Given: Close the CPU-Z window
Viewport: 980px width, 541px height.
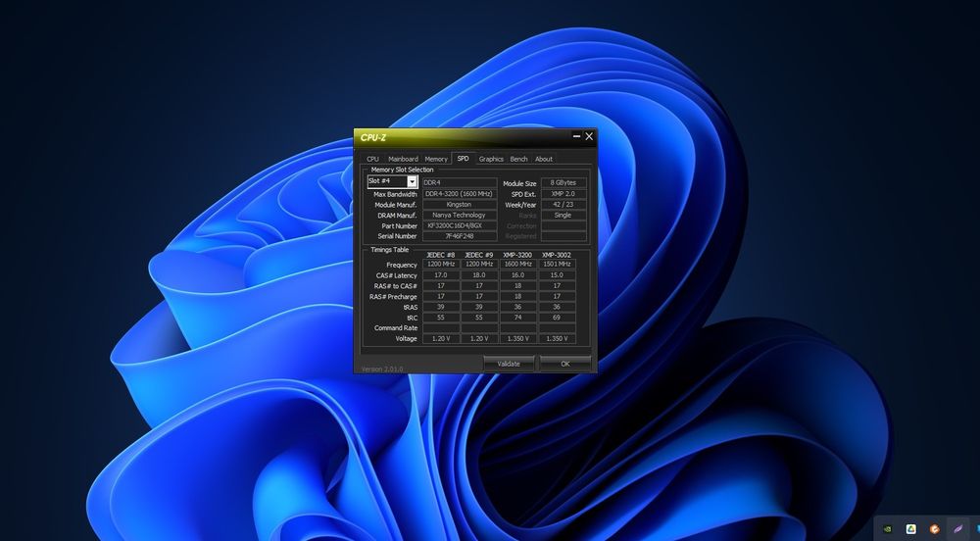Looking at the screenshot, I should point(589,136).
